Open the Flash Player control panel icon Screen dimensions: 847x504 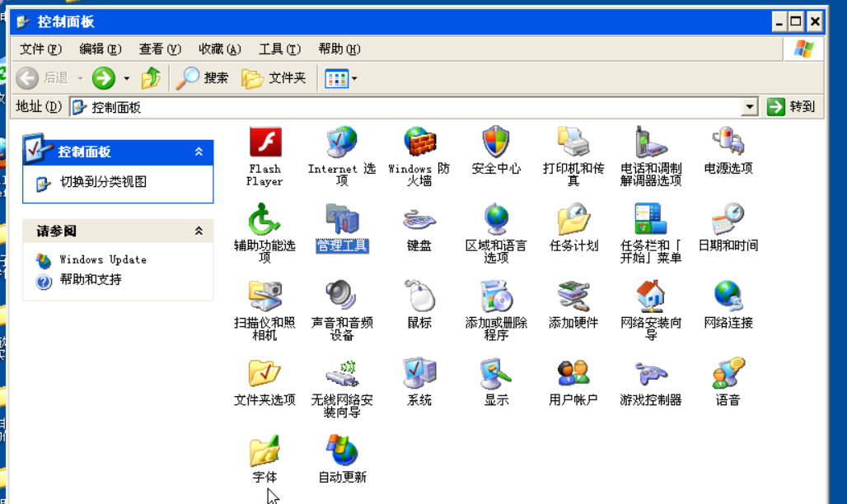pos(264,144)
